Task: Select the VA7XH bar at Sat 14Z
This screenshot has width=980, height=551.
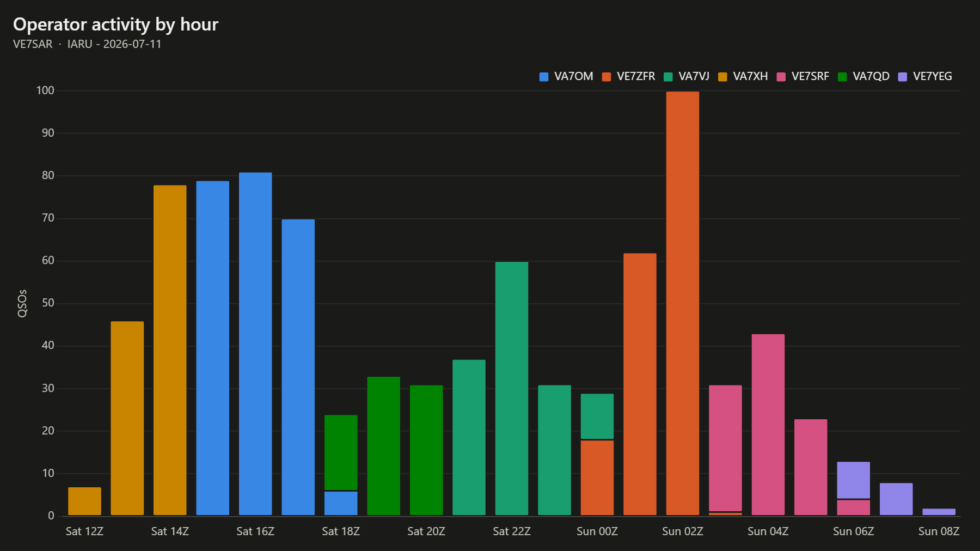Action: [170, 350]
